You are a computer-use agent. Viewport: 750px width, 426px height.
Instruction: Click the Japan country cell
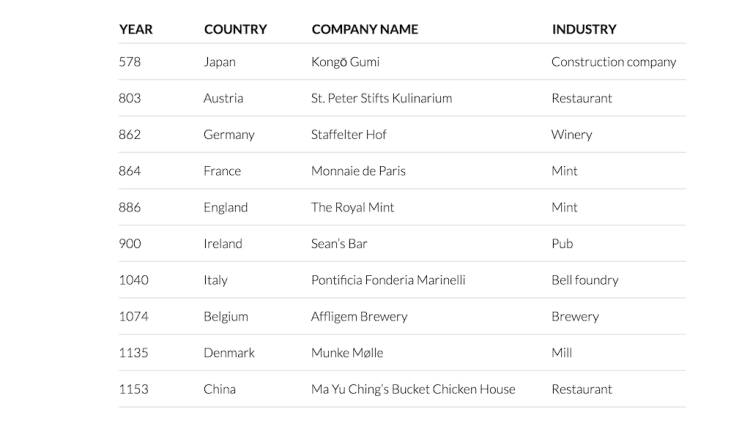(x=219, y=62)
